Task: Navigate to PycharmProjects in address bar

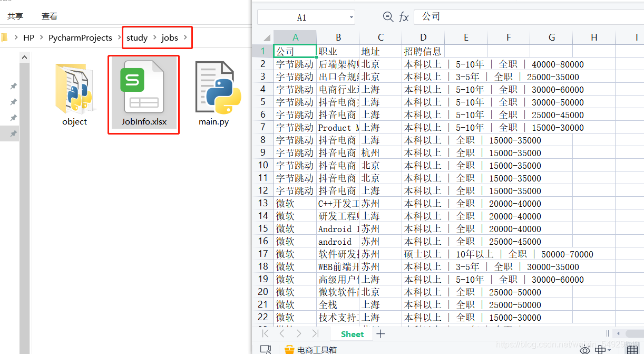Action: 80,38
